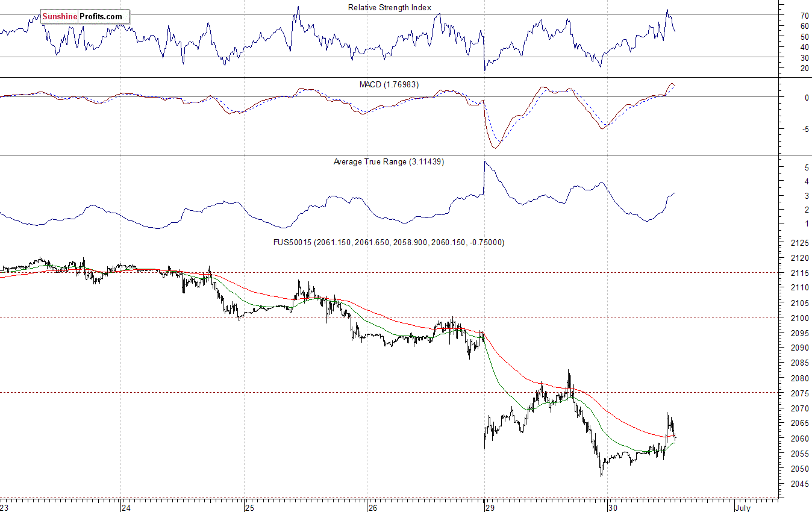812x512 pixels.
Task: Click date label 29 on time axis
Action: (490, 507)
